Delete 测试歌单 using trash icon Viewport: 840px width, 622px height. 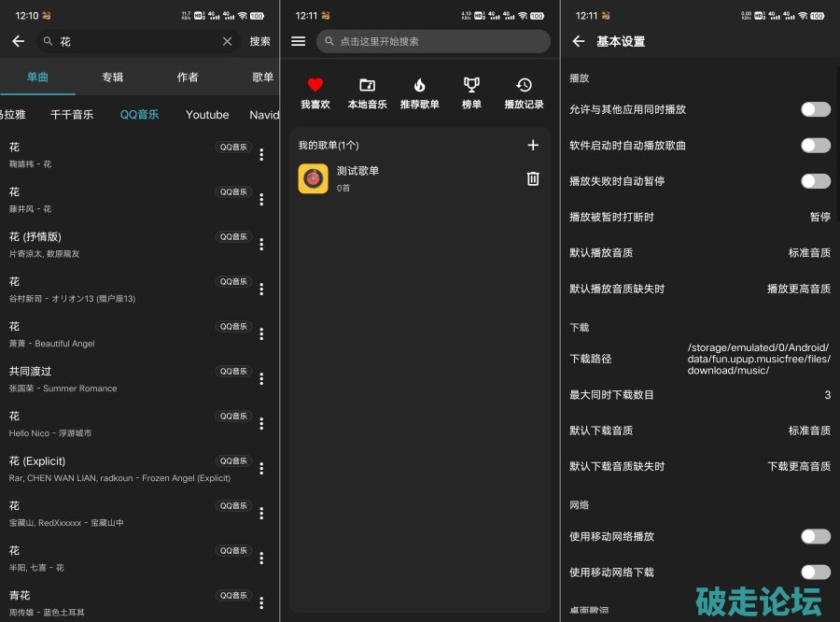pos(533,178)
